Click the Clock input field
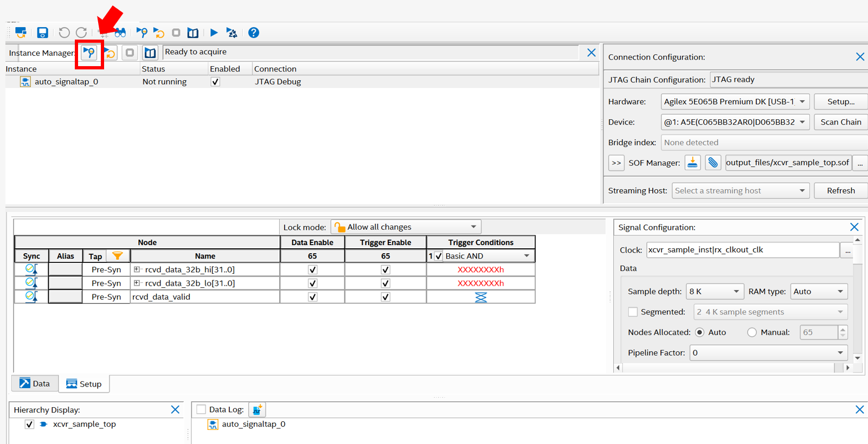Image resolution: width=868 pixels, height=444 pixels. point(742,250)
